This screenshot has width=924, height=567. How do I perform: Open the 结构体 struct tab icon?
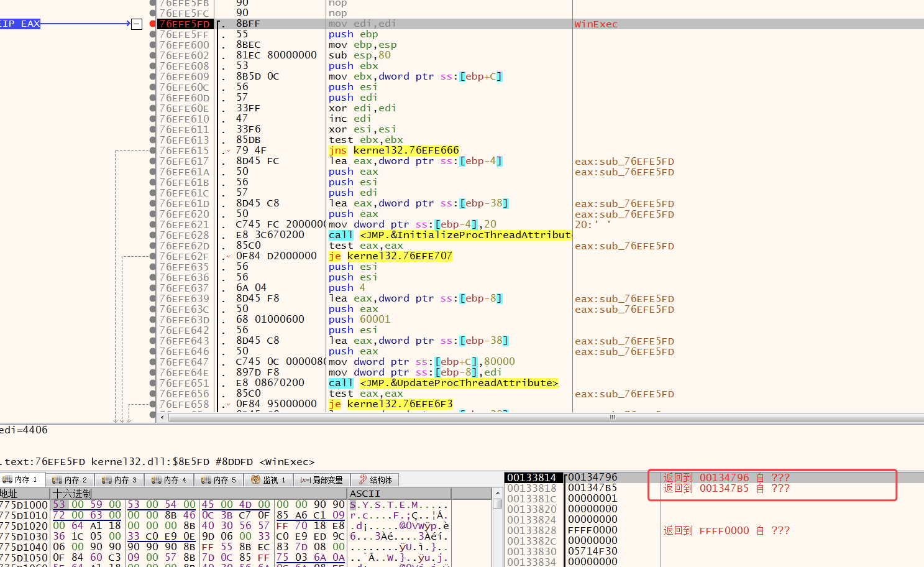[363, 479]
